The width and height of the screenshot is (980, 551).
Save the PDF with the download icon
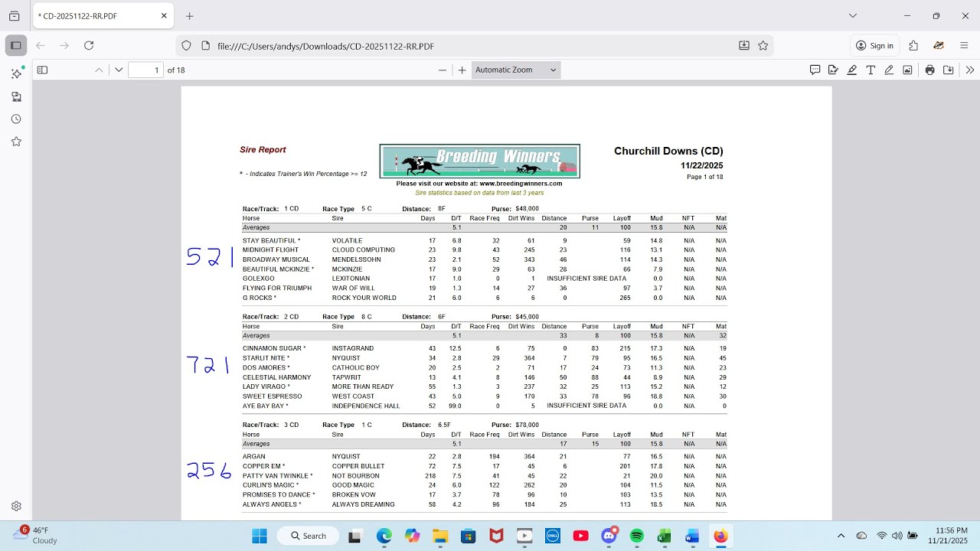(x=949, y=70)
